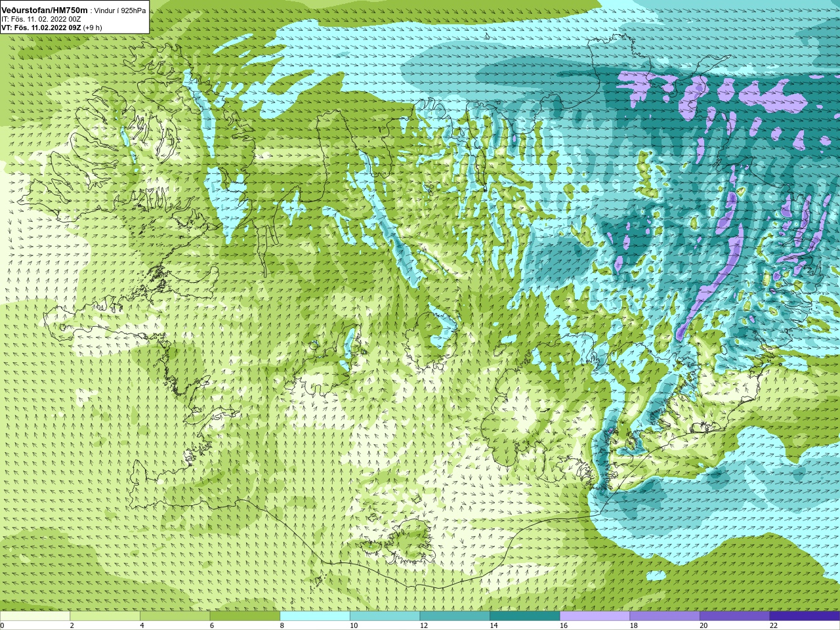Image resolution: width=840 pixels, height=630 pixels.
Task: Click the valid time line 'VT: Fös. 11.02.2022 09Z'
Action: 41,28
